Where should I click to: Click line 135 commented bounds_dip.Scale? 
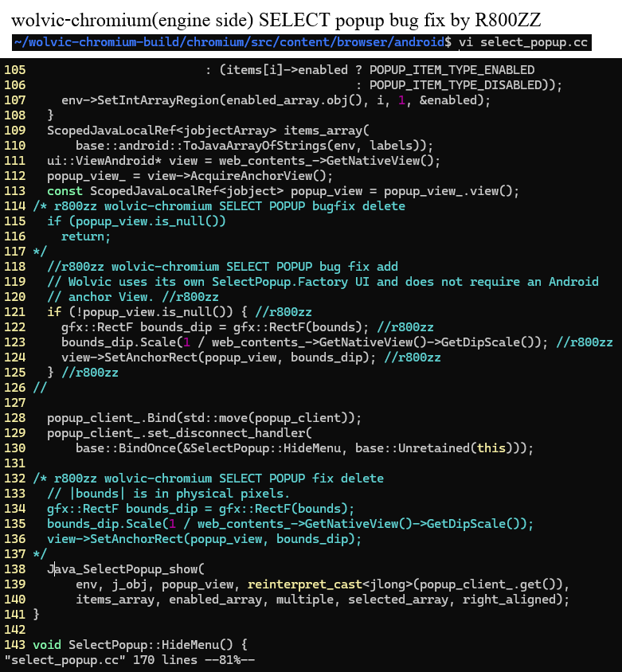point(290,524)
